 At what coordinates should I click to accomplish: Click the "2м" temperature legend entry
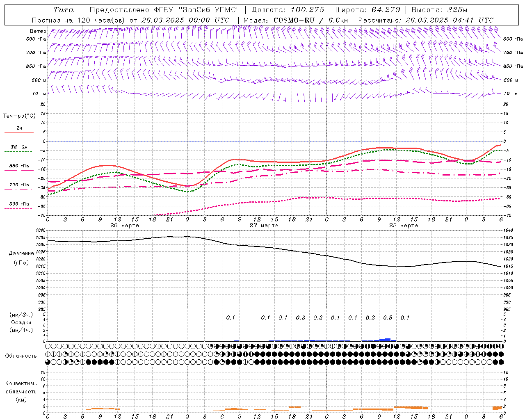pos(19,128)
